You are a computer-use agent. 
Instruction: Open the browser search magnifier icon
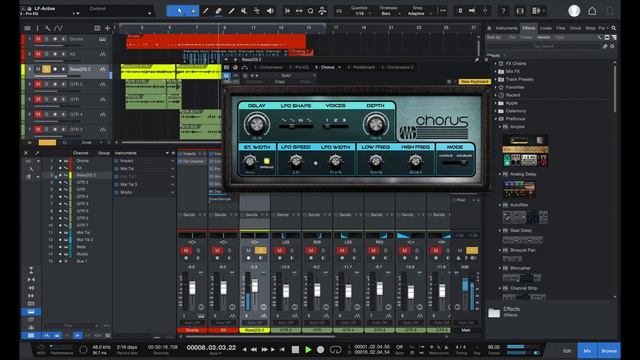point(613,28)
